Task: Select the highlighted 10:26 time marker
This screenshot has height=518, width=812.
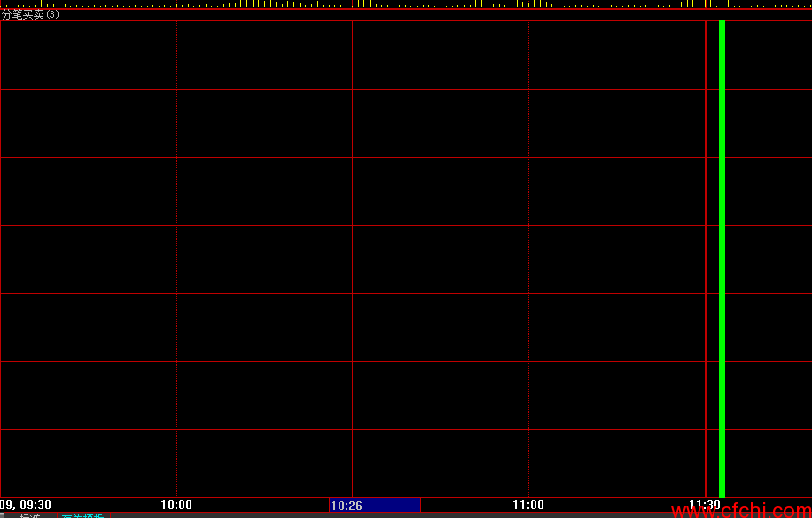Action: click(375, 505)
